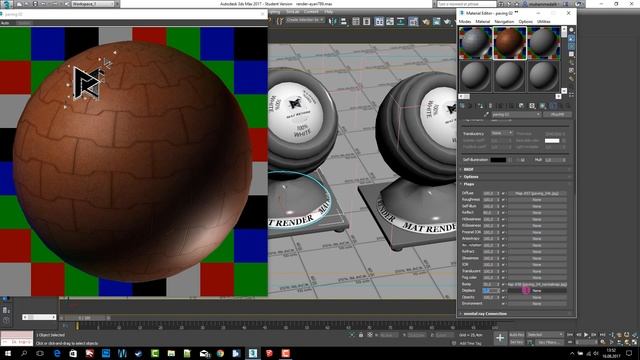The image size is (640, 360).
Task: Open Options menu in Material Editor
Action: 526,21
